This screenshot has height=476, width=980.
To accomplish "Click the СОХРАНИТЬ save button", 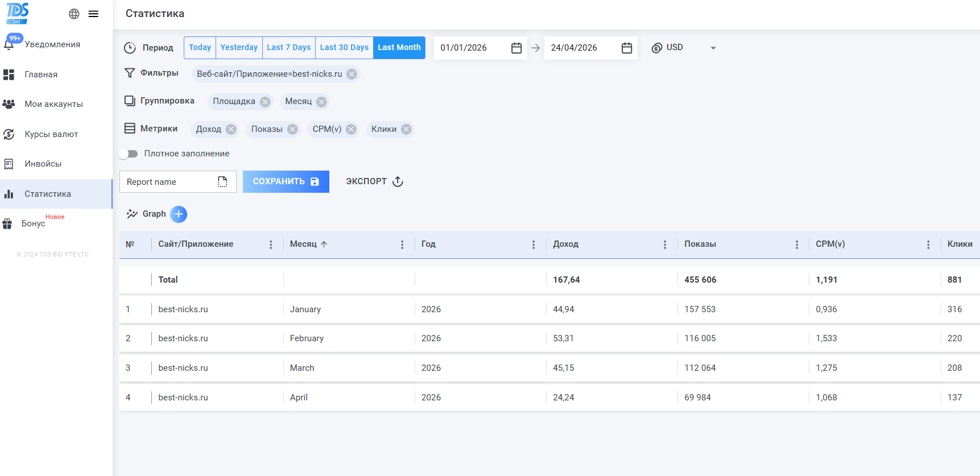I will [x=286, y=181].
